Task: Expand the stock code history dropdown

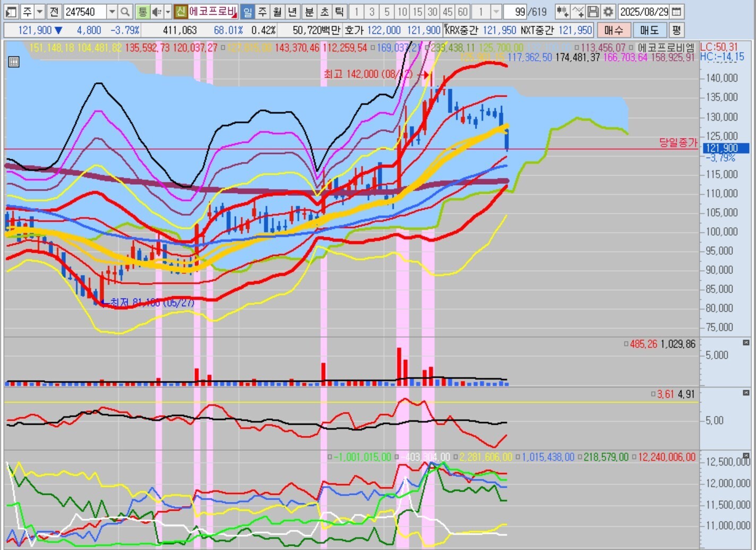Action: pyautogui.click(x=112, y=12)
